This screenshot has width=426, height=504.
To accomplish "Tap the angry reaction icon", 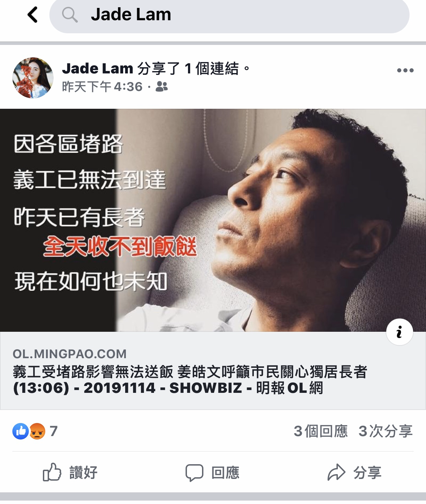I will (37, 431).
